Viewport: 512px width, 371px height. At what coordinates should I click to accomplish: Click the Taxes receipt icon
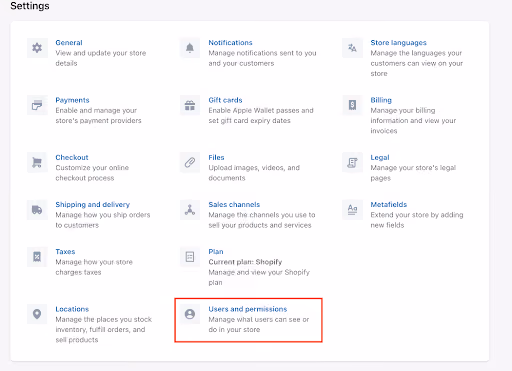click(x=37, y=257)
